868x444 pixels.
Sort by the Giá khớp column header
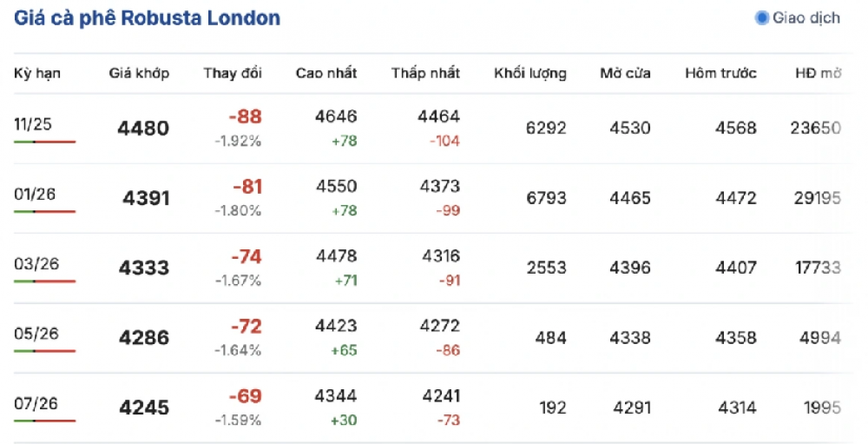139,73
